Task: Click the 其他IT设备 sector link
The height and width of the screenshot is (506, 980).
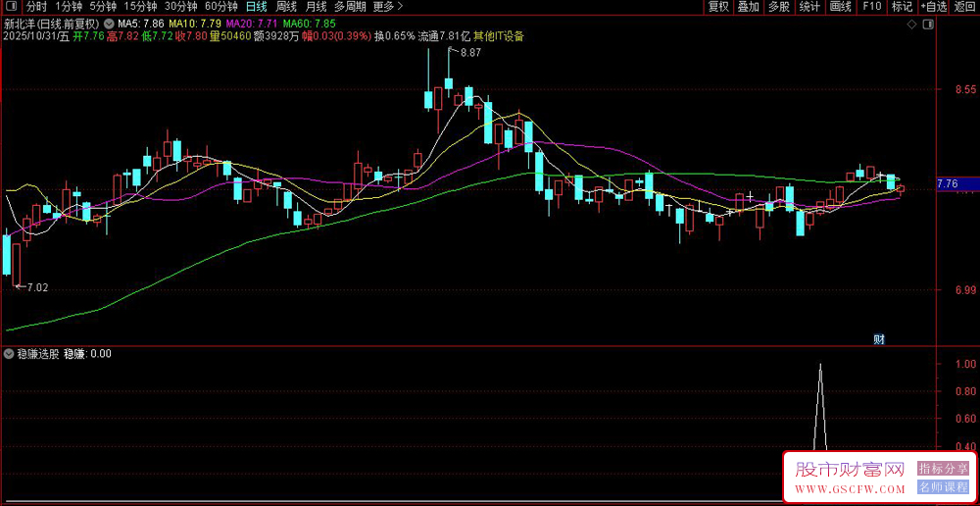Action: click(499, 36)
